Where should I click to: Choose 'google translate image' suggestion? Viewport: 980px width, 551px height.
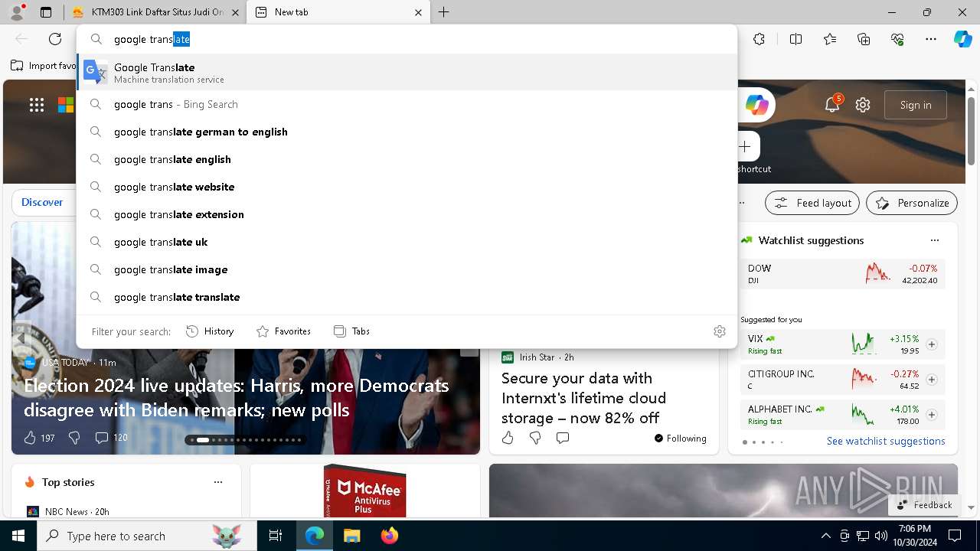pos(407,269)
